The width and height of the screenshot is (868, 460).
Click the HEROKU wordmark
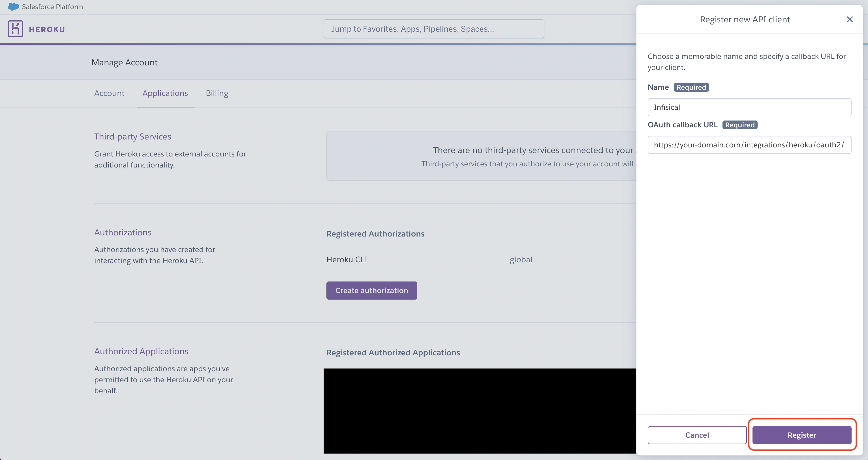point(47,29)
